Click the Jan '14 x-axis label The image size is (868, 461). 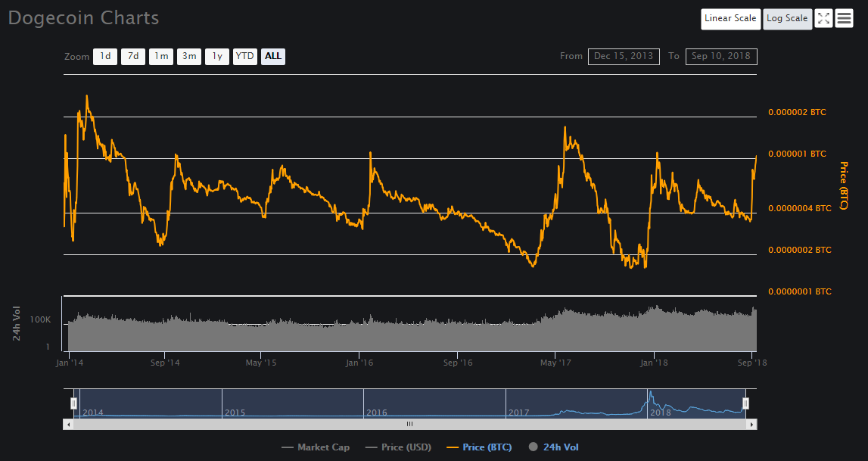click(x=70, y=363)
